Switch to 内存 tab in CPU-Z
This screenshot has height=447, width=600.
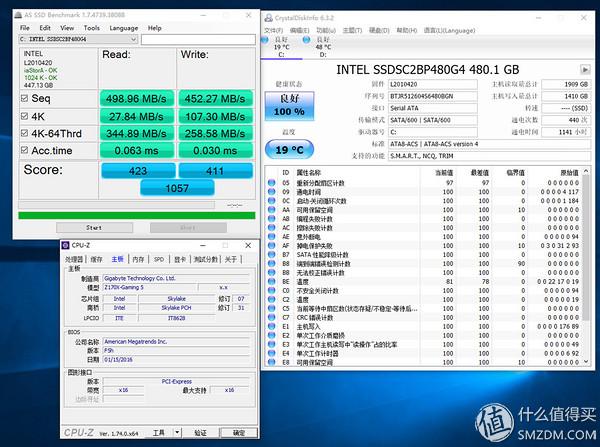click(138, 259)
